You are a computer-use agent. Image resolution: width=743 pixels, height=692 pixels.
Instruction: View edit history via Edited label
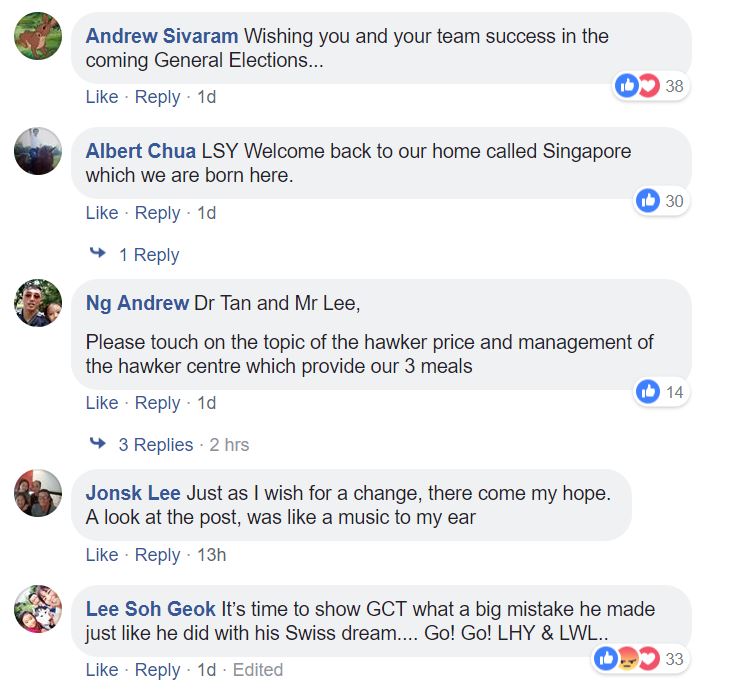coord(258,670)
